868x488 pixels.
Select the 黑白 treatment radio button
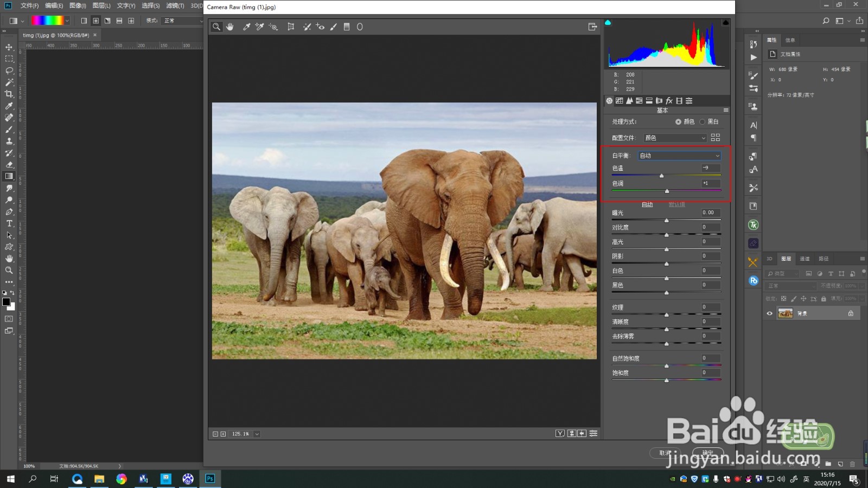point(703,122)
